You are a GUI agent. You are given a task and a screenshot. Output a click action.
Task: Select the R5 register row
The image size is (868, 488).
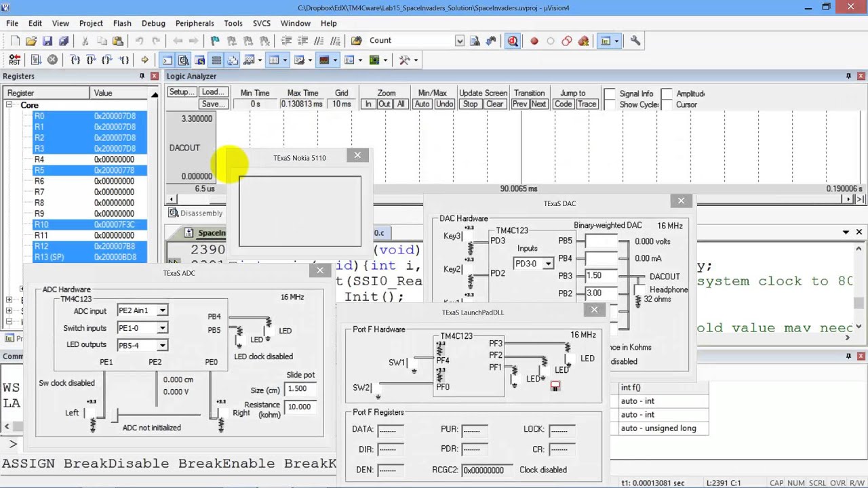tap(90, 170)
